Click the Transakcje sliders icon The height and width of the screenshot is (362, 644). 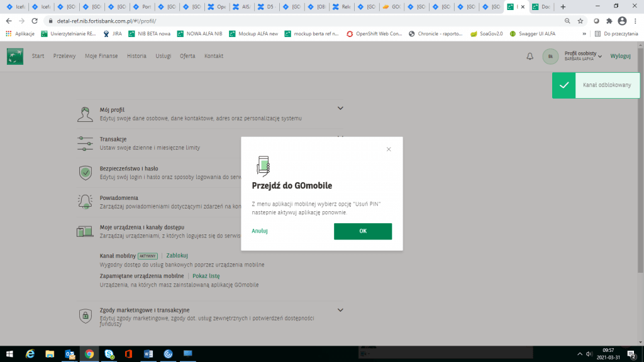coord(85,143)
